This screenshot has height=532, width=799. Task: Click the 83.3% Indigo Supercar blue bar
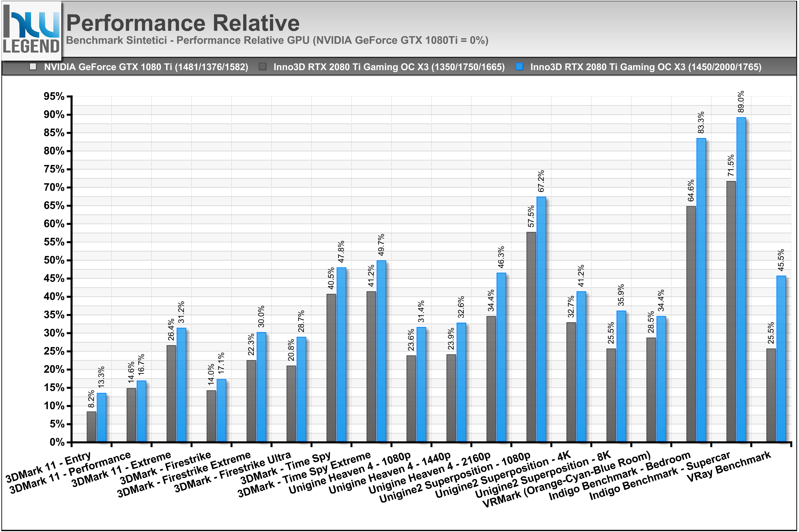coord(701,290)
